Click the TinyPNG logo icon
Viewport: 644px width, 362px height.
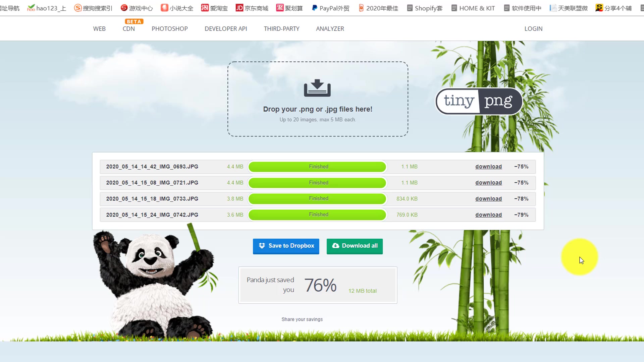(478, 100)
